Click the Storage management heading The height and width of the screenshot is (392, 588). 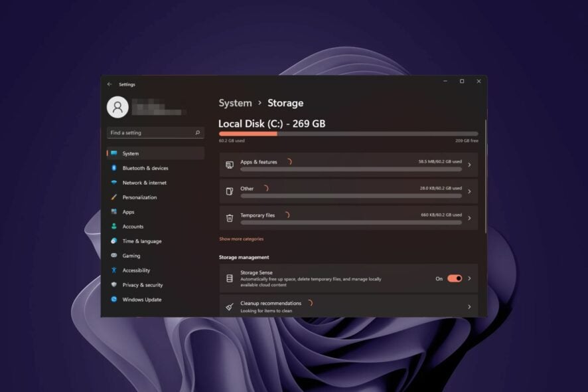point(244,257)
